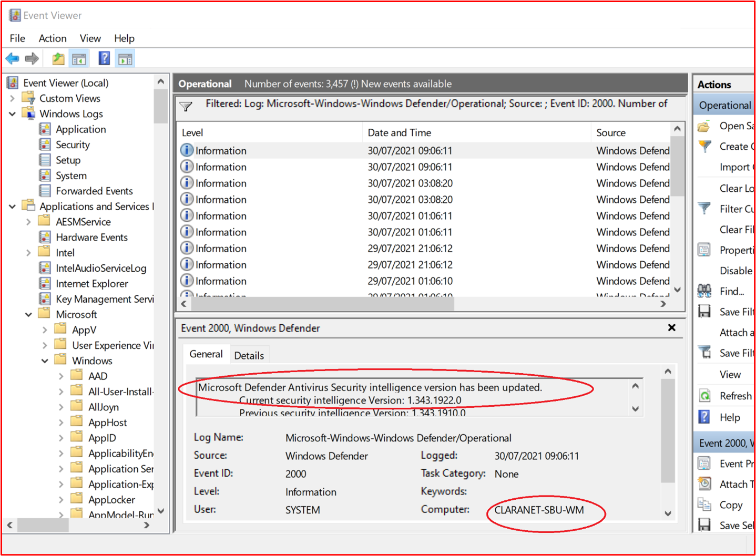Image resolution: width=756 pixels, height=556 pixels.
Task: Click Clear Filter in the Actions pane
Action: coord(737,230)
